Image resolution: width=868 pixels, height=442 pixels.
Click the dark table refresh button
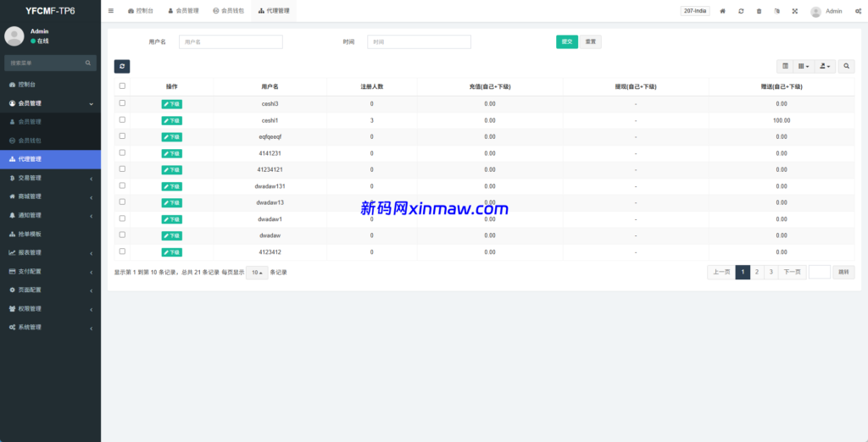[122, 66]
